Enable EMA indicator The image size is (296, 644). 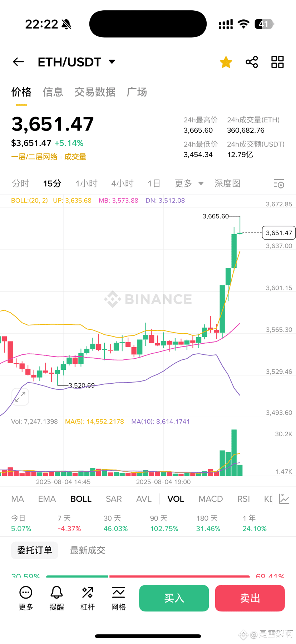[47, 499]
